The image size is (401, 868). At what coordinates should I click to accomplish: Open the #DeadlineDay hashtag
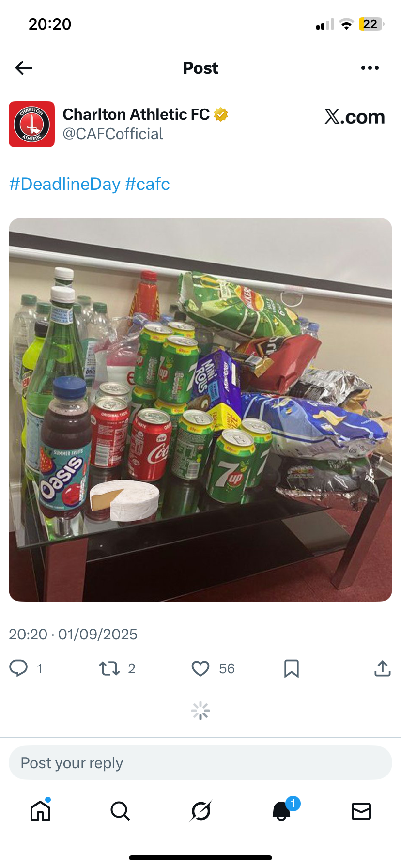point(64,184)
